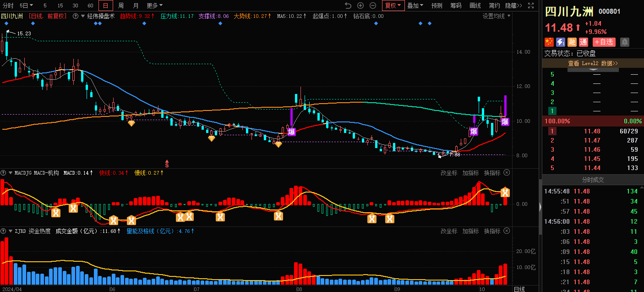Screen dimensions: 644x292
Task: Open the 设置均线 moving average dropdown
Action: (497, 16)
